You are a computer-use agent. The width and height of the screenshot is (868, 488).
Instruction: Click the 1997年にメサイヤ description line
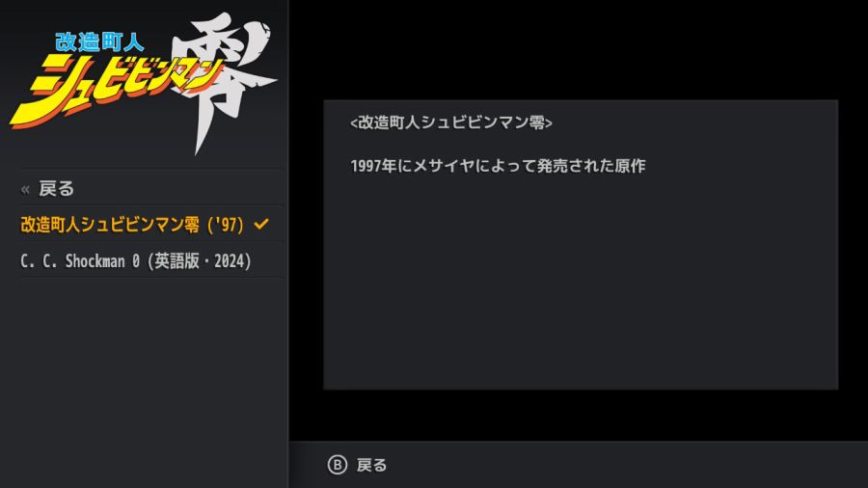coord(498,166)
